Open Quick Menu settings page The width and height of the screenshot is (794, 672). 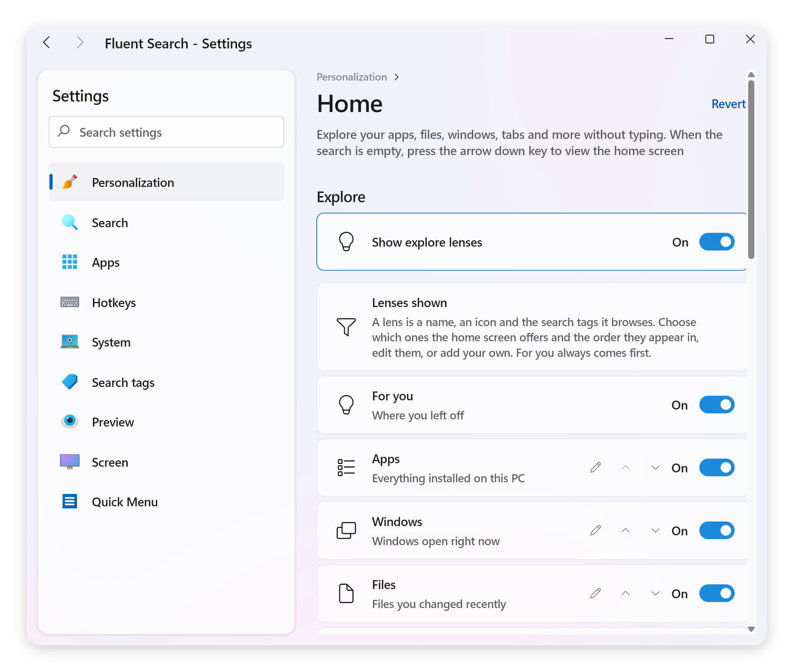pos(166,501)
